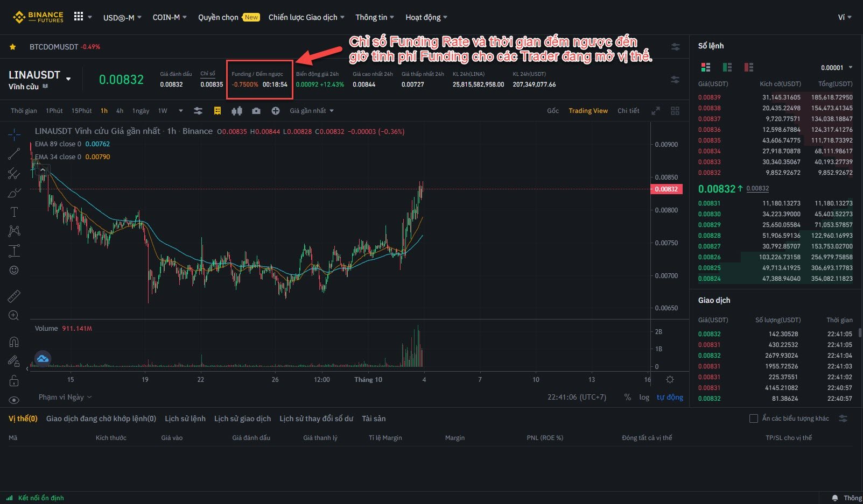This screenshot has width=863, height=504.
Task: Expand 'Hoạt động' menu
Action: pyautogui.click(x=426, y=17)
